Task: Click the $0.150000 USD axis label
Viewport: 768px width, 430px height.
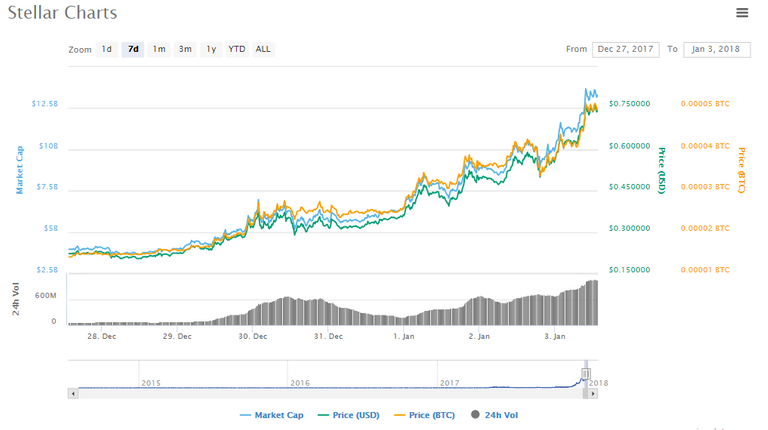Action: point(630,270)
